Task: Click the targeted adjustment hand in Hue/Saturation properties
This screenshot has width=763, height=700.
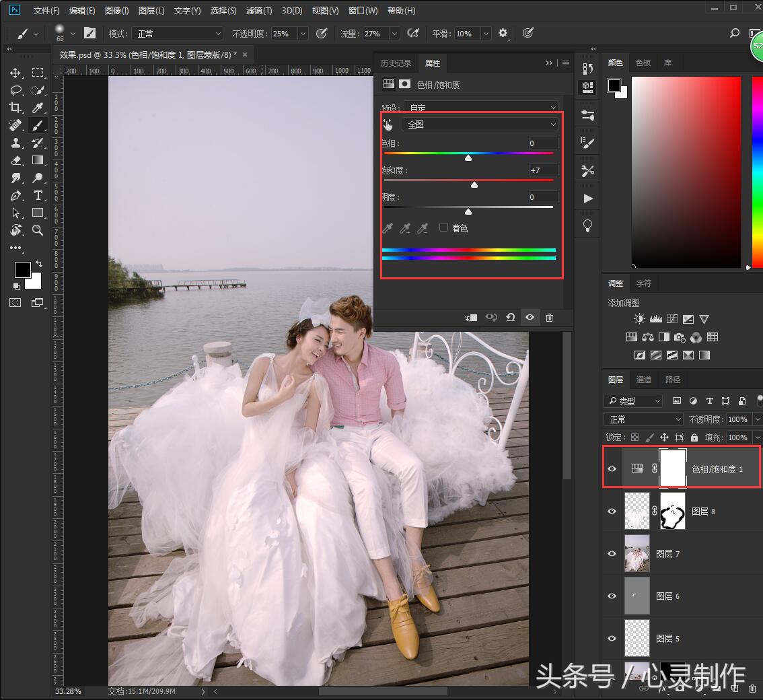Action: click(388, 124)
